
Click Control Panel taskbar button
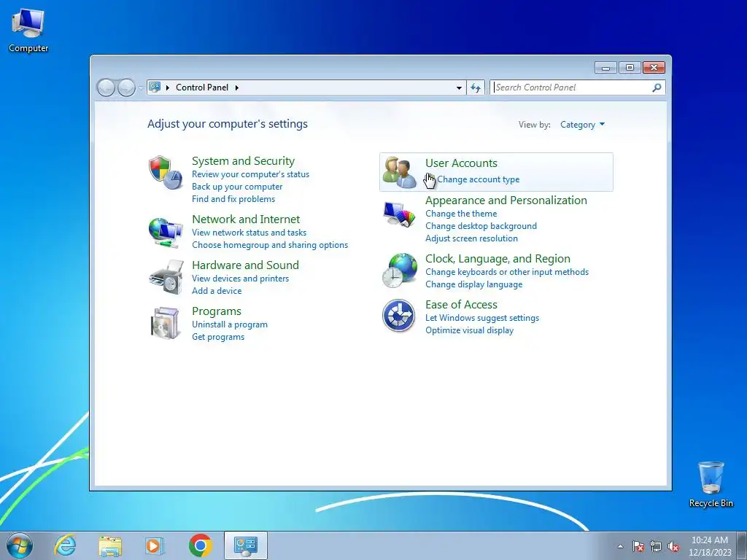click(x=245, y=545)
